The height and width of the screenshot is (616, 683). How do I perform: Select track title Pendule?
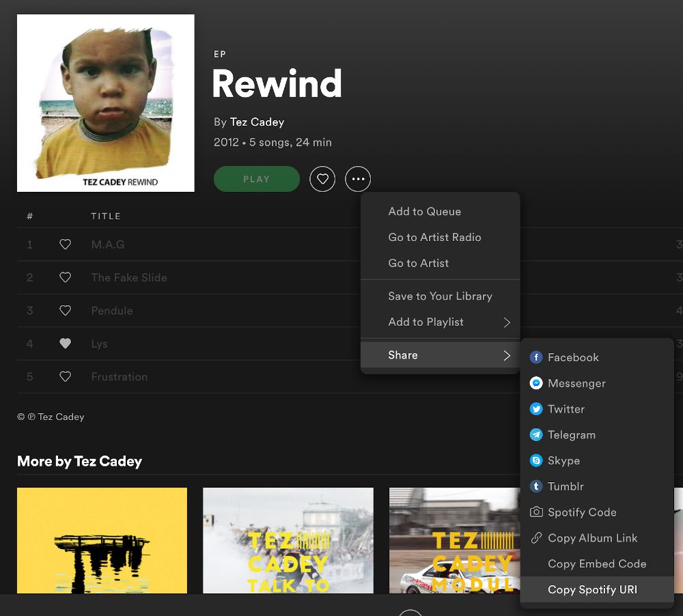click(112, 311)
